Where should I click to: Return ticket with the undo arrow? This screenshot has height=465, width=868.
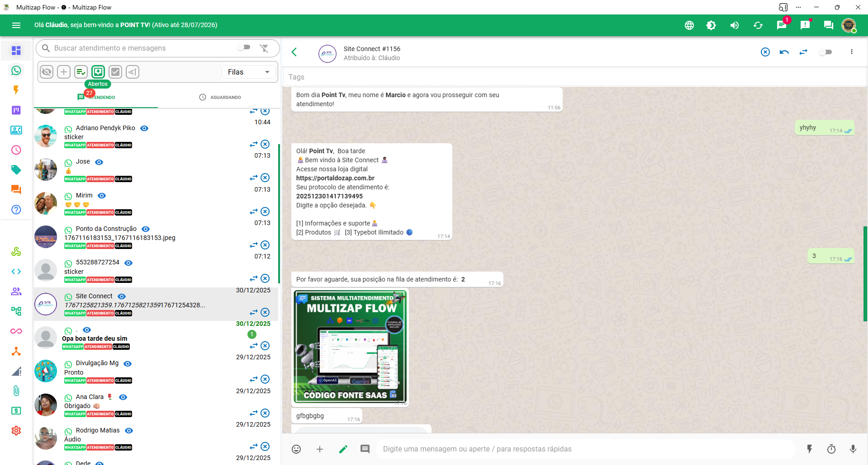[784, 52]
